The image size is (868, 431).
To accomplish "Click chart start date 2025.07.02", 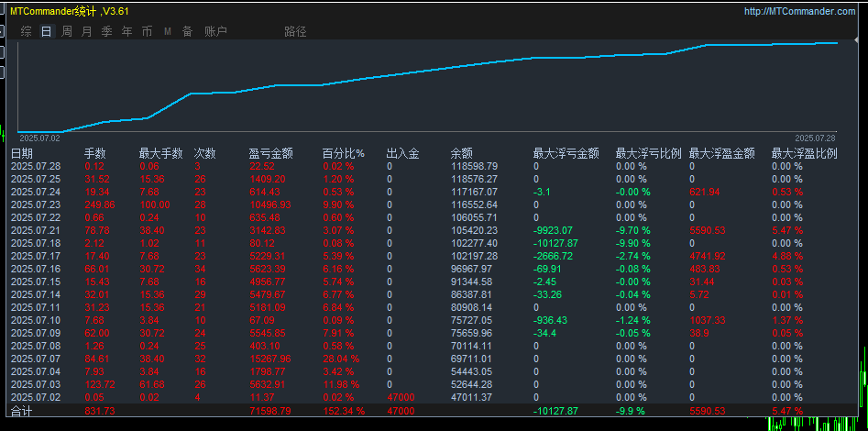I will click(38, 138).
